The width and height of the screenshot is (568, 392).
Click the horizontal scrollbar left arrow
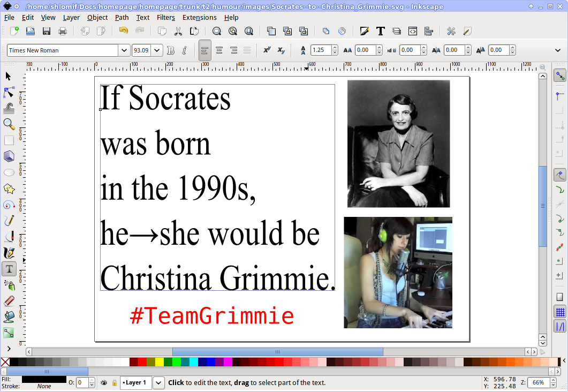tap(29, 352)
